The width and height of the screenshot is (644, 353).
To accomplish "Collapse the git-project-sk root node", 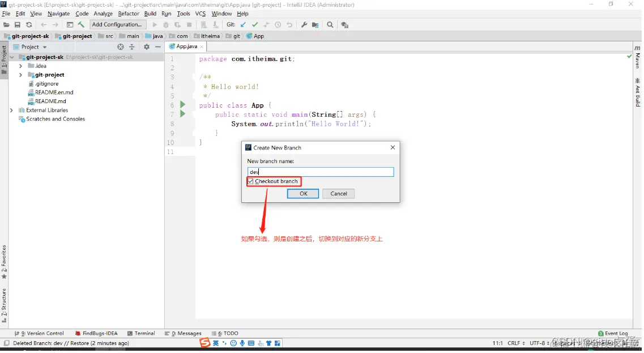I will pos(12,57).
